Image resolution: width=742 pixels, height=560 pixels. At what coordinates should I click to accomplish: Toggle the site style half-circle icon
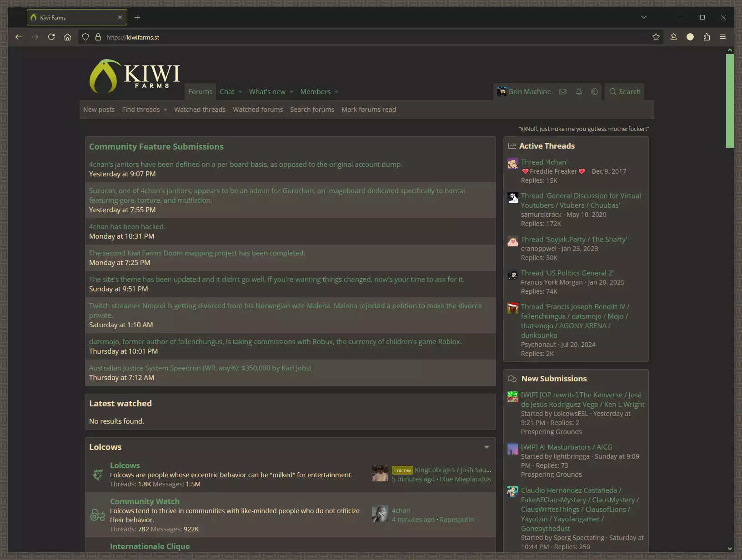tap(594, 91)
